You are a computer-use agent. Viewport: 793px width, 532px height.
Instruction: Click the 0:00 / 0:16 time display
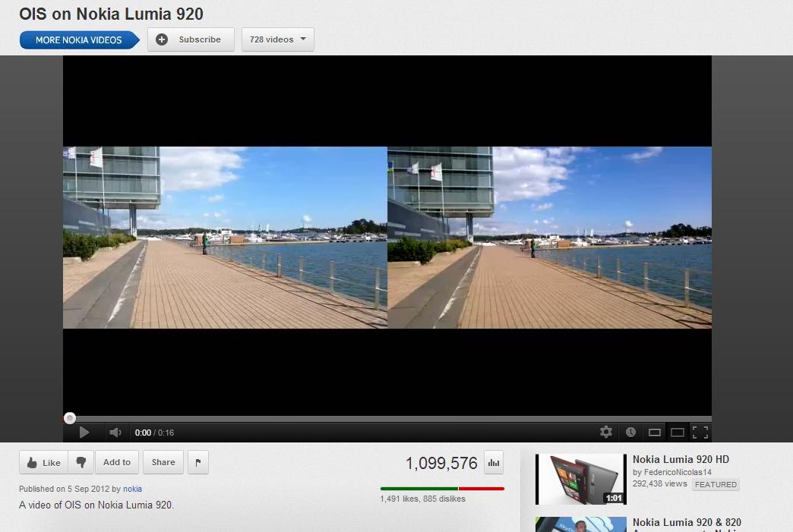tap(154, 433)
